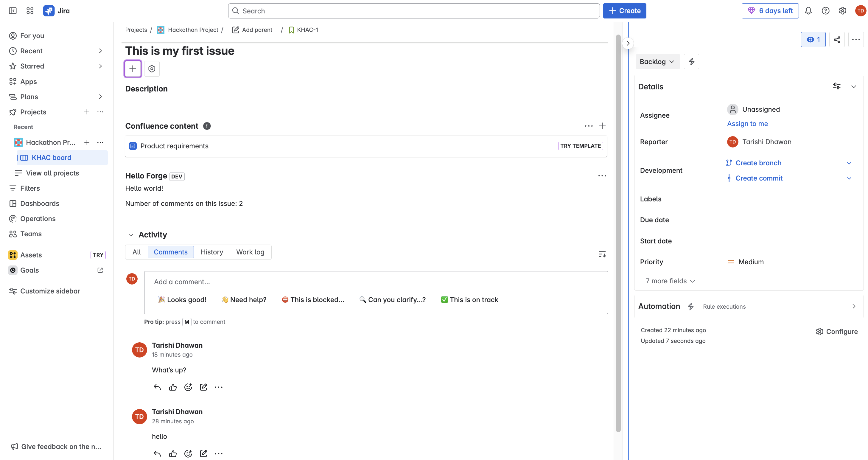Screen dimensions: 868x460
Task: Click the Confluence content info icon
Action: tap(207, 126)
